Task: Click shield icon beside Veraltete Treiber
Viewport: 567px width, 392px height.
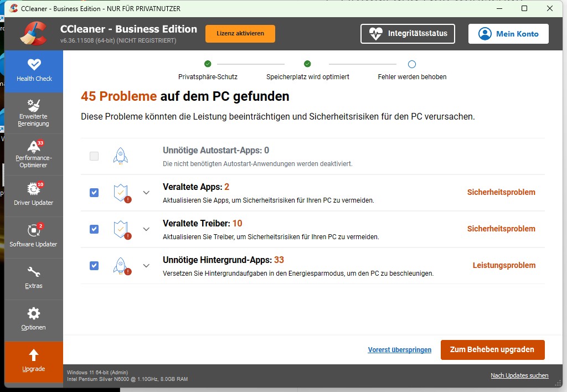Action: pyautogui.click(x=122, y=230)
